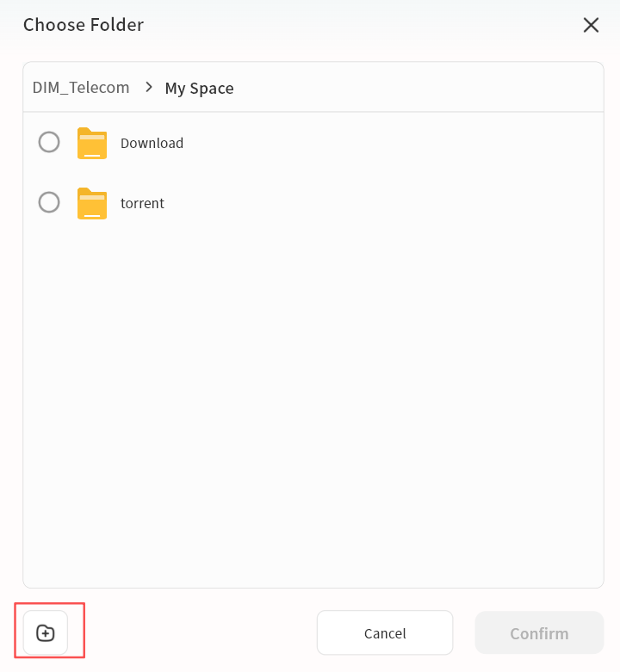
Task: Click empty space in the torrent row
Action: click(x=387, y=203)
